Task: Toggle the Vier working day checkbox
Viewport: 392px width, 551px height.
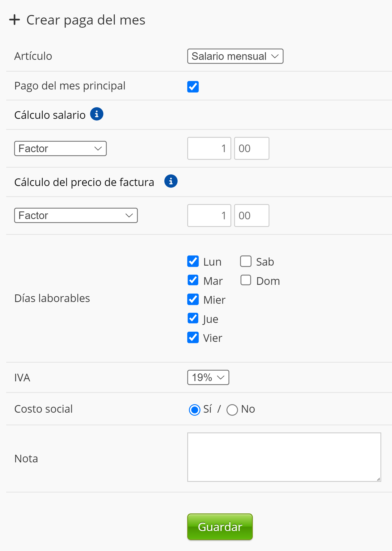Action: pyautogui.click(x=193, y=338)
